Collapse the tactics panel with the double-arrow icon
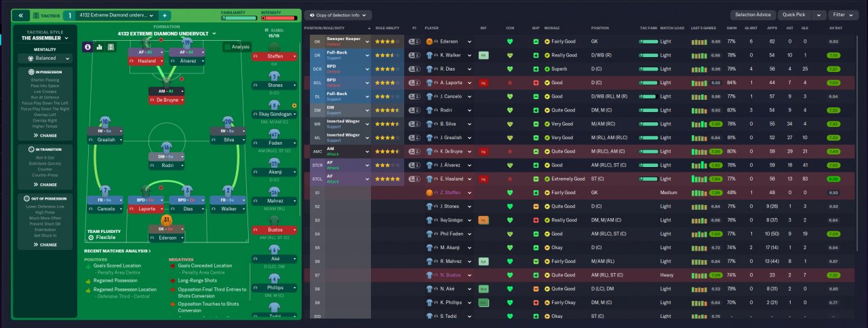This screenshot has height=328, width=868. pos(20,15)
